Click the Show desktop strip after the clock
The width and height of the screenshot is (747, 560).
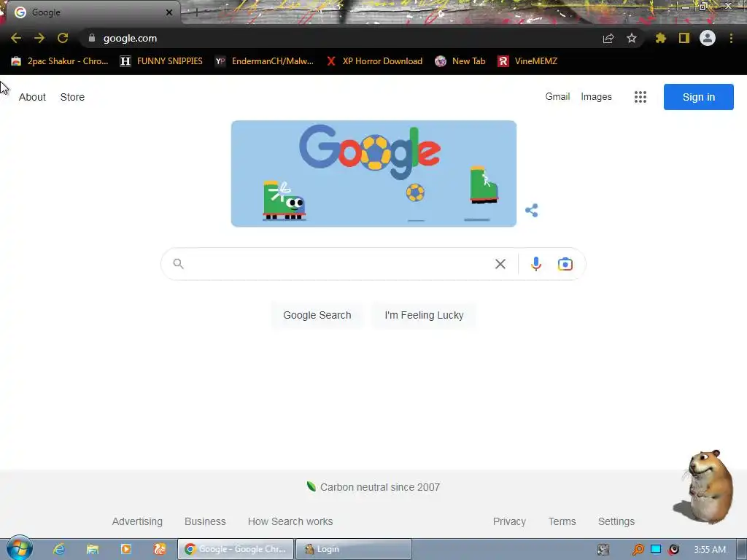click(x=742, y=549)
